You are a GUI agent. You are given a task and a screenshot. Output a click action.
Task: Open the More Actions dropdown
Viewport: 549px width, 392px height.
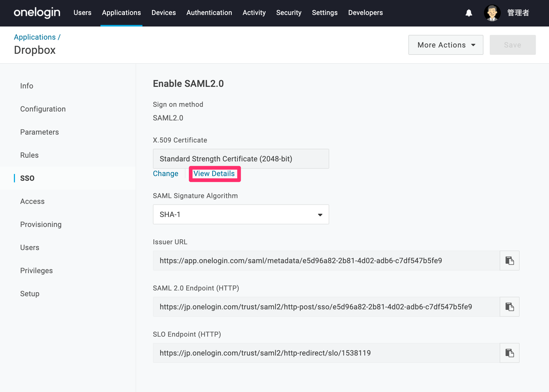446,45
